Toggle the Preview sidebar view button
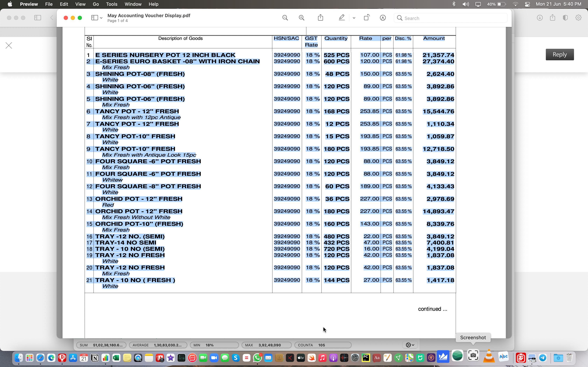This screenshot has width=588, height=367. (94, 18)
